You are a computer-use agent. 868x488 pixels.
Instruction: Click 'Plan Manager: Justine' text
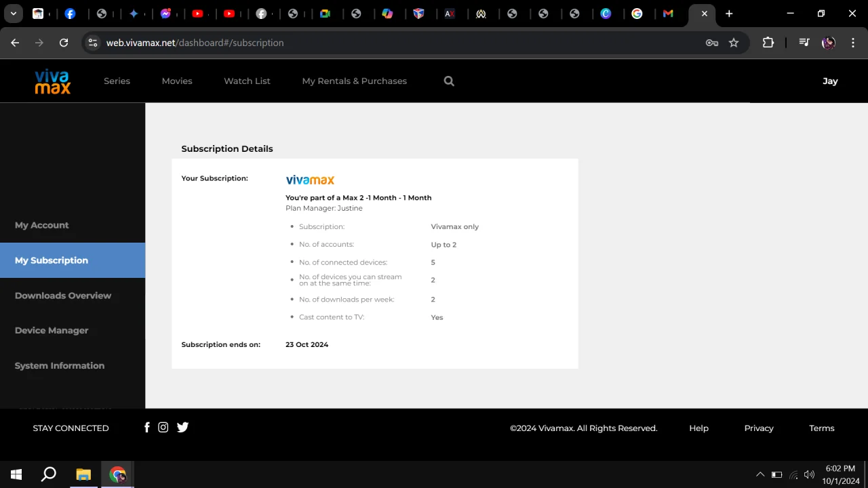(324, 208)
